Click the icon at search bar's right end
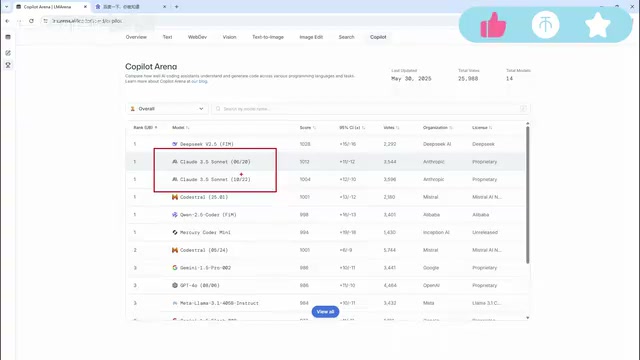The height and width of the screenshot is (360, 640). 523,109
